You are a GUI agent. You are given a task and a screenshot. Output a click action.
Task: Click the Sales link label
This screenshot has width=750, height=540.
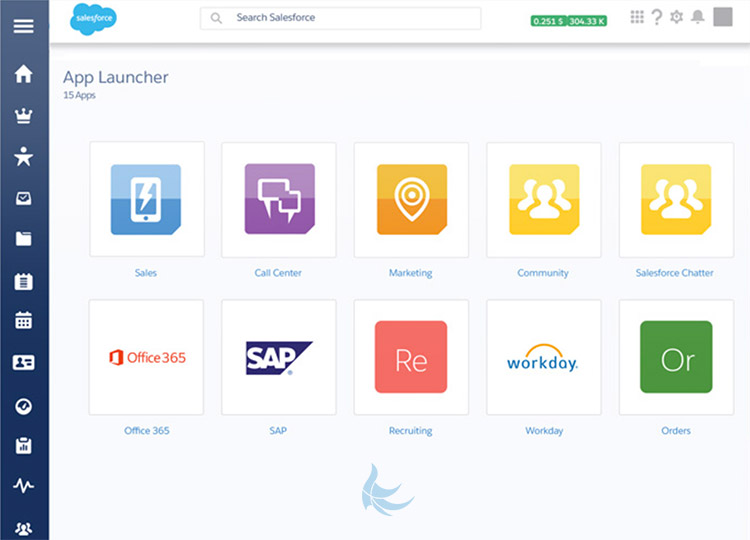point(146,273)
